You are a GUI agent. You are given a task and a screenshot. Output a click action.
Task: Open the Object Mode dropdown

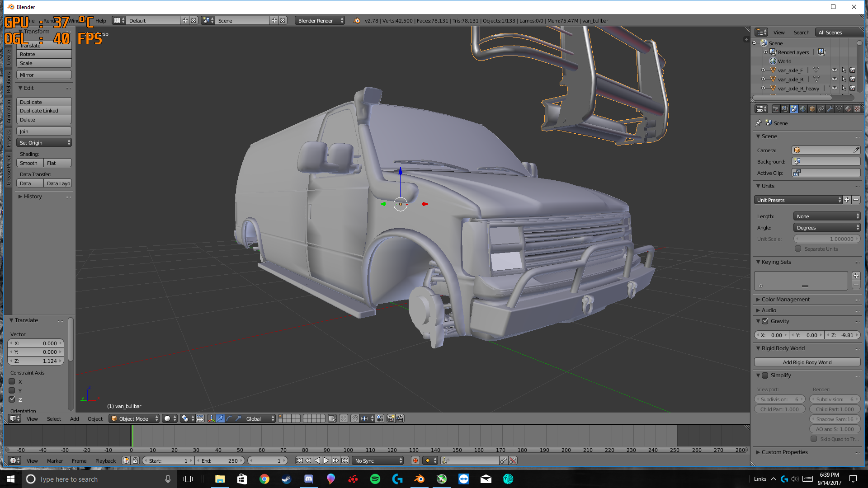134,418
